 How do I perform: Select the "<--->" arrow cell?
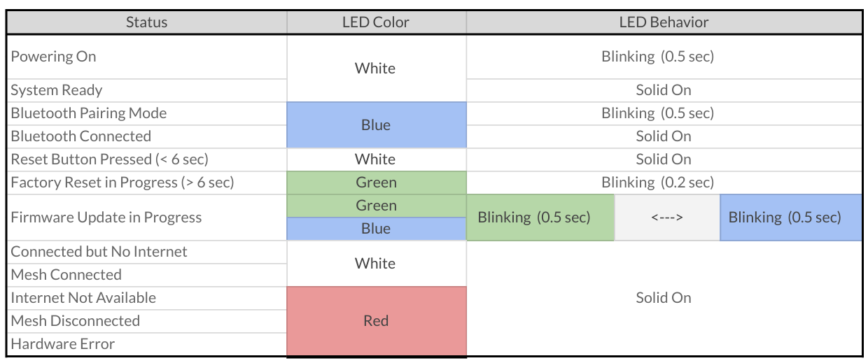[666, 218]
